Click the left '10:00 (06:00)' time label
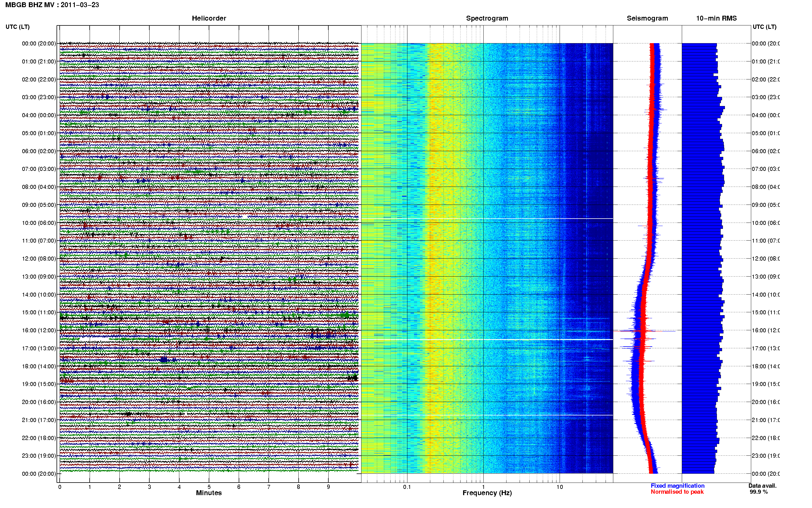This screenshot has height=508, width=812. pos(39,223)
